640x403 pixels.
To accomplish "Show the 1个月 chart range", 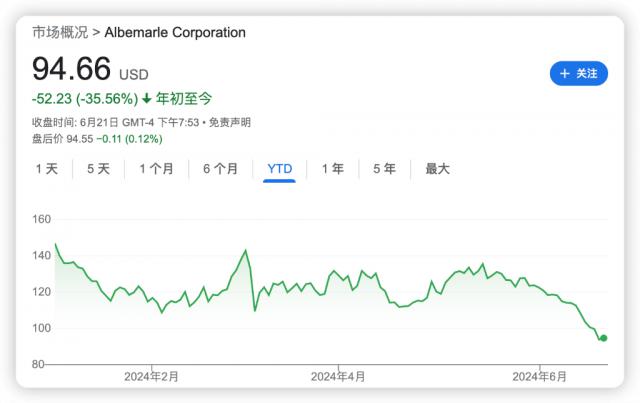I will [x=156, y=169].
